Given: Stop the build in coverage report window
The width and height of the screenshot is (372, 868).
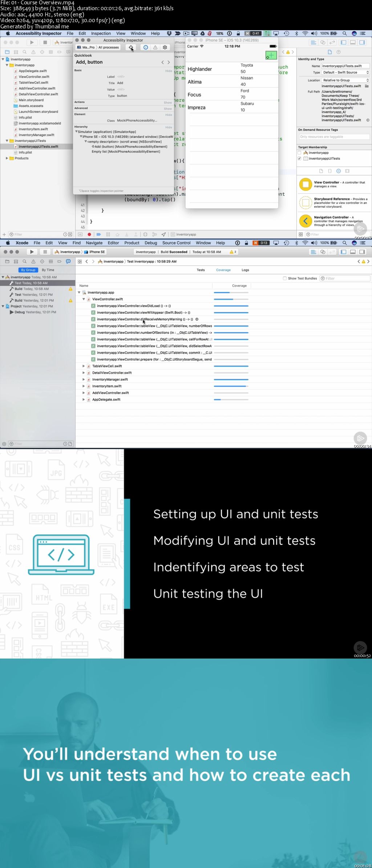Looking at the screenshot, I should coord(45,252).
